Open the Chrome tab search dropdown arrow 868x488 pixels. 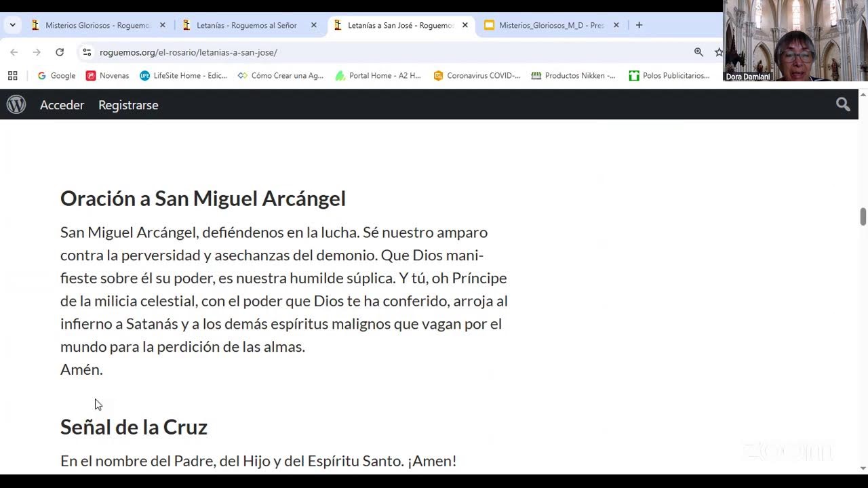click(x=12, y=25)
